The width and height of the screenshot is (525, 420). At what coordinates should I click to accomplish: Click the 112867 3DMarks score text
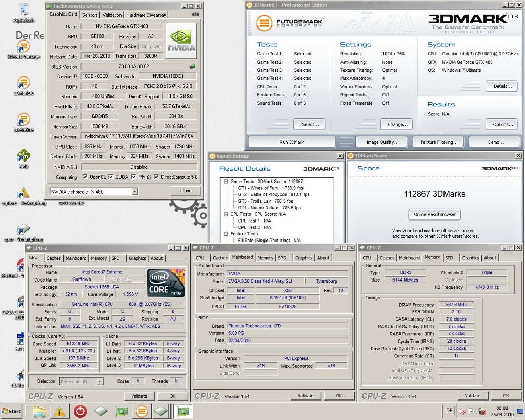[434, 194]
